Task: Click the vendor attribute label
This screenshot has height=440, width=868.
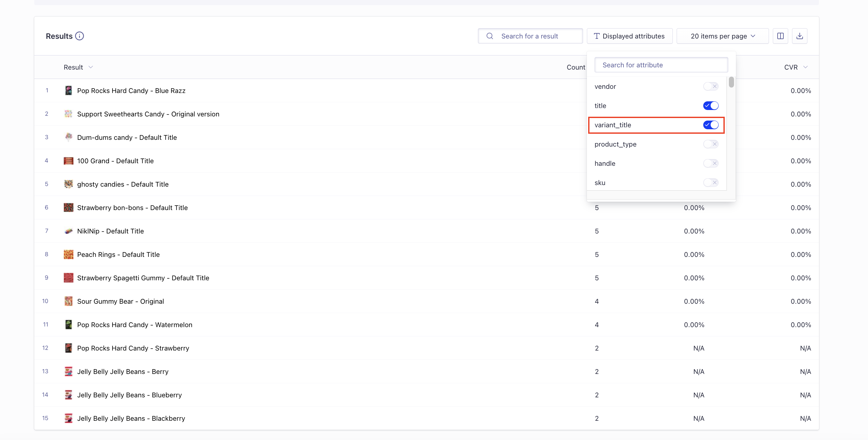Action: [x=605, y=87]
